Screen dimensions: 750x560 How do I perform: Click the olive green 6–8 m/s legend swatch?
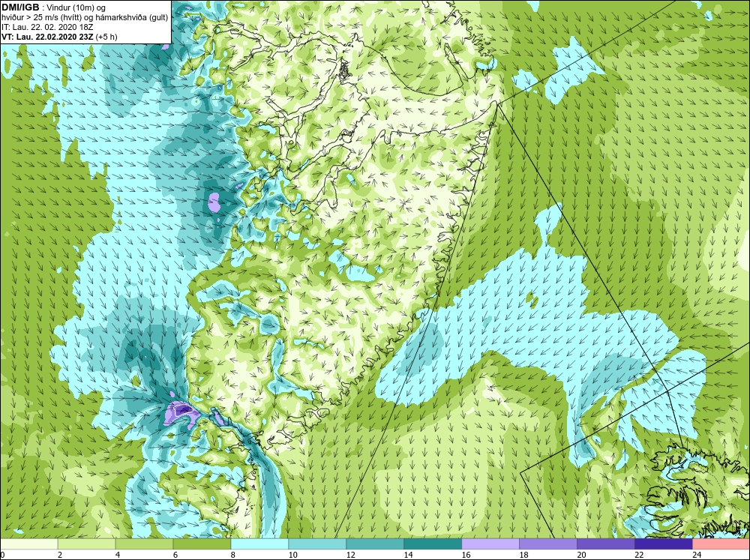pyautogui.click(x=202, y=544)
